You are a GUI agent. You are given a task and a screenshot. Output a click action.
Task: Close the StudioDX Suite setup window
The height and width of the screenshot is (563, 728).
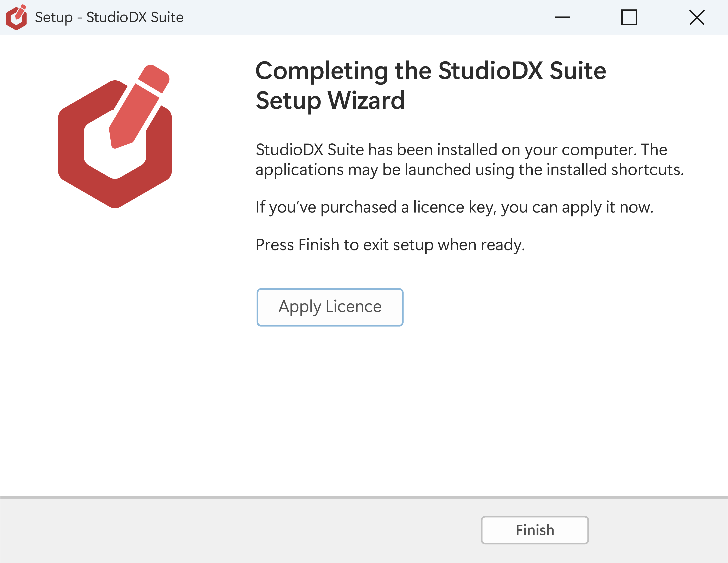(x=697, y=17)
